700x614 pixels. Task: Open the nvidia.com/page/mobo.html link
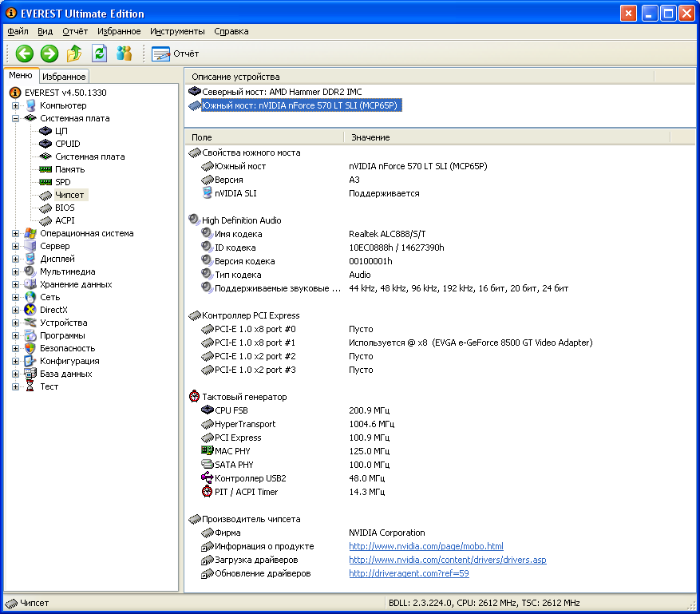[x=426, y=546]
